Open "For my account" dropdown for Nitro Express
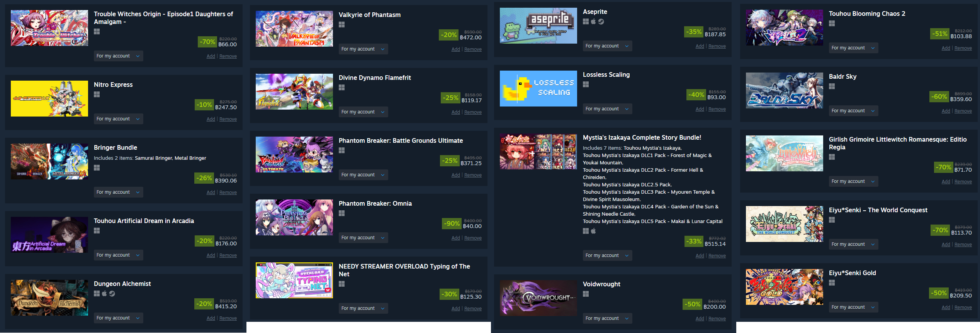980x333 pixels. 118,119
